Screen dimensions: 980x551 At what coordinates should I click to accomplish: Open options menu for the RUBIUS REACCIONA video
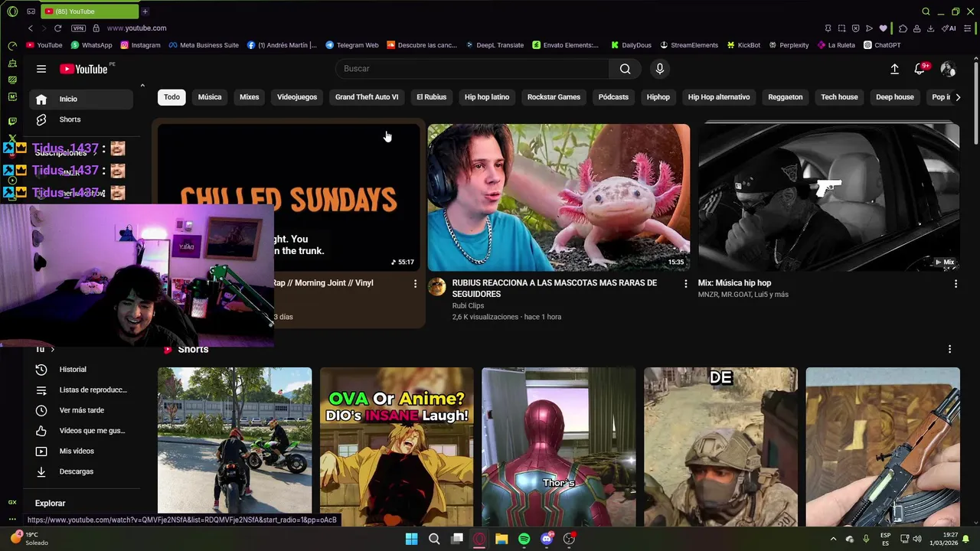685,284
